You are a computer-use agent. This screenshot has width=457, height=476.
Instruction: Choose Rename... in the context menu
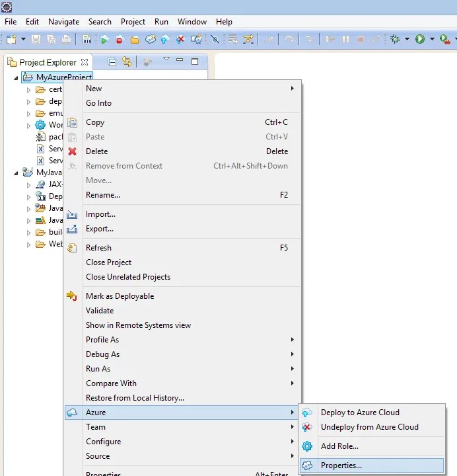[183, 195]
